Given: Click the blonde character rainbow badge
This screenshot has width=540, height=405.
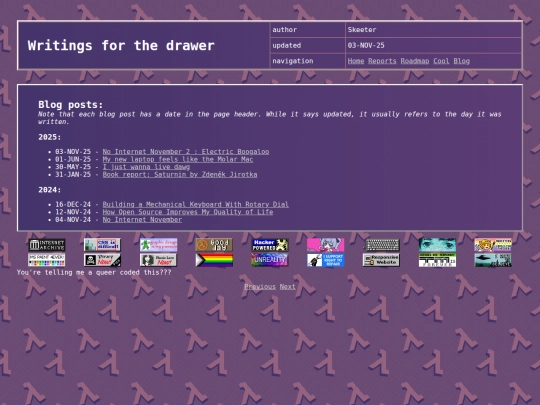Looking at the screenshot, I should coord(493,245).
